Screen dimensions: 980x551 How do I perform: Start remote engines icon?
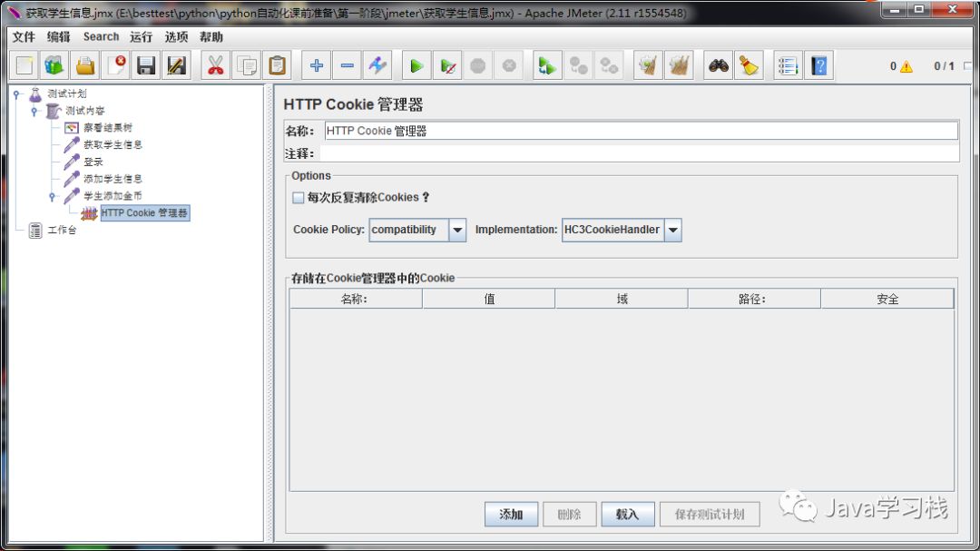(547, 65)
